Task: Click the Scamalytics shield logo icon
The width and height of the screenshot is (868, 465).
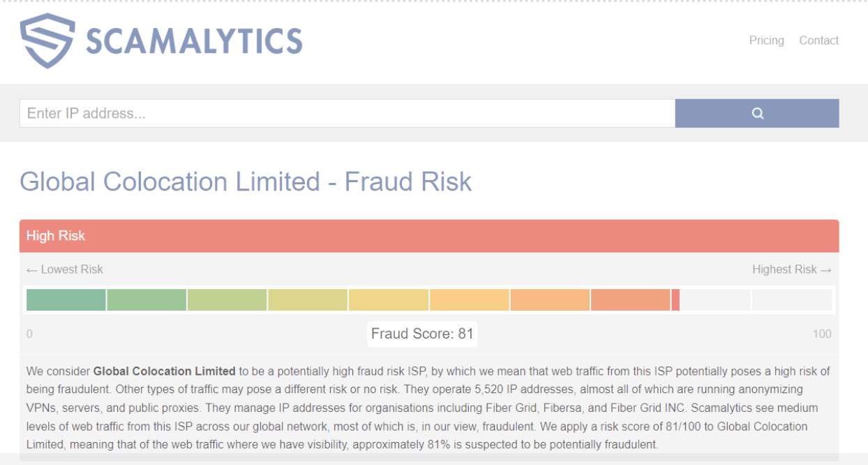Action: (47, 40)
